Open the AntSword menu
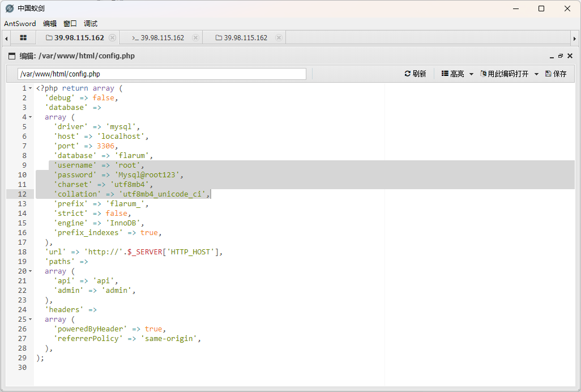581x392 pixels. (x=20, y=24)
